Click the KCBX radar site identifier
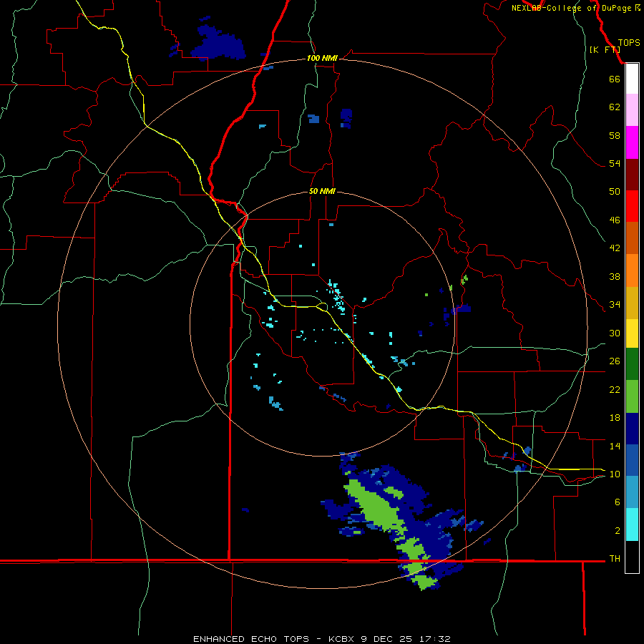 pos(342,639)
